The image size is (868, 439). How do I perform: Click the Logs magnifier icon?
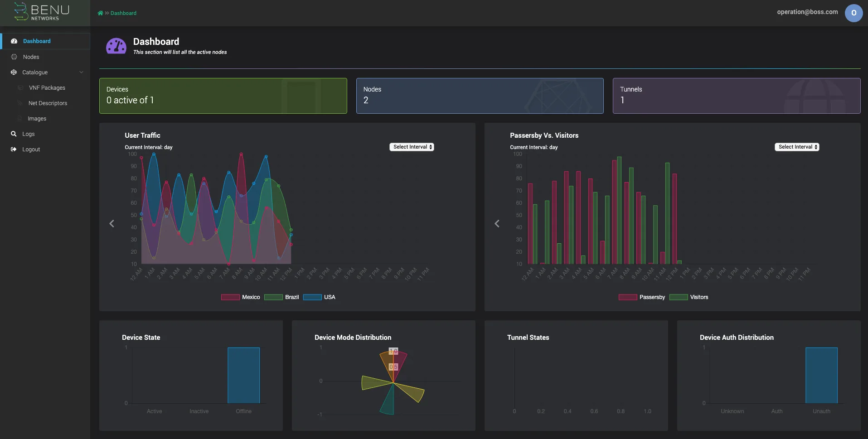coord(13,134)
